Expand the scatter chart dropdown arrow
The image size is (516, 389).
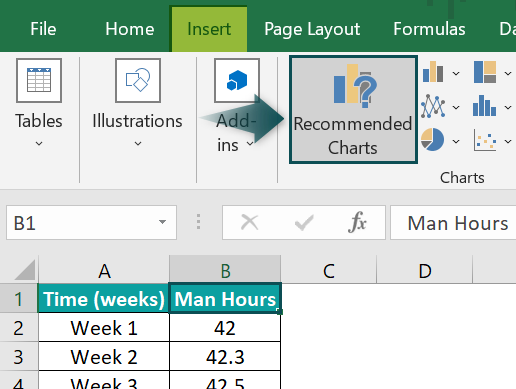click(x=508, y=141)
